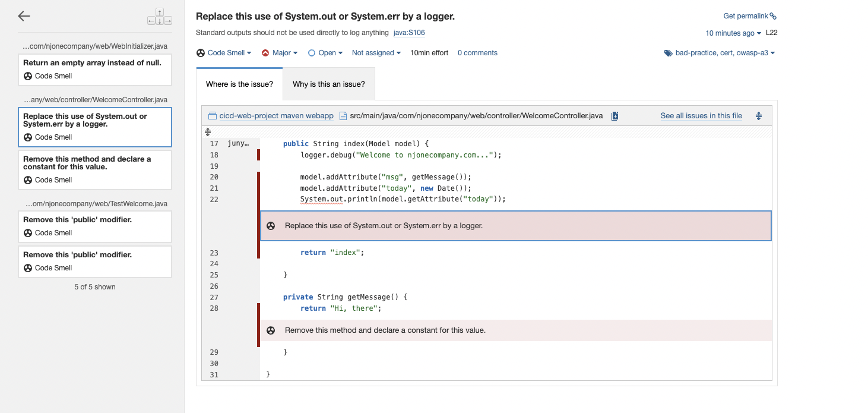Open the Not assigned assignee dropdown
Screen dimensions: 868x413
(x=376, y=53)
